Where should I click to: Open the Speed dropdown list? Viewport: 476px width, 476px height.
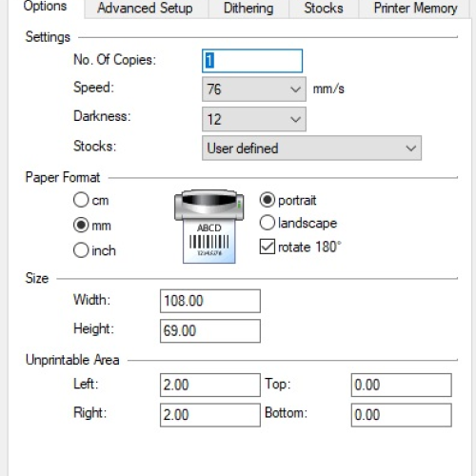[254, 89]
